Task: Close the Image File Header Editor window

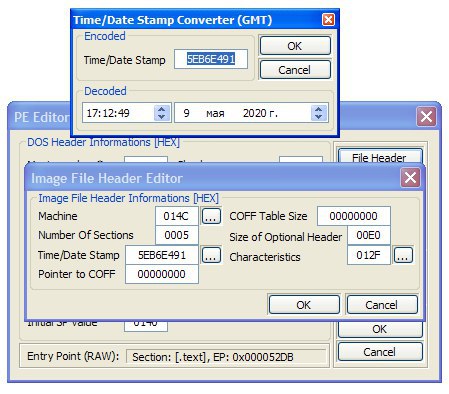Action: [410, 178]
